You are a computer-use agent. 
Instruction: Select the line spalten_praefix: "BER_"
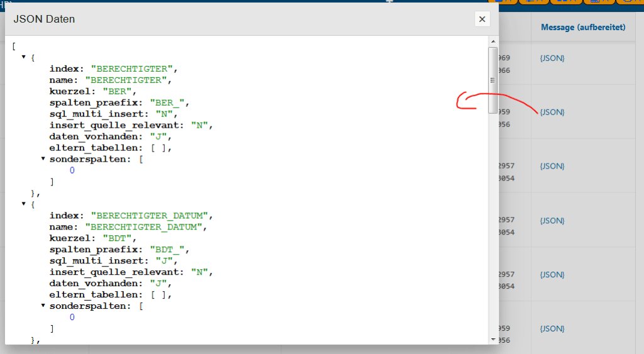point(119,102)
